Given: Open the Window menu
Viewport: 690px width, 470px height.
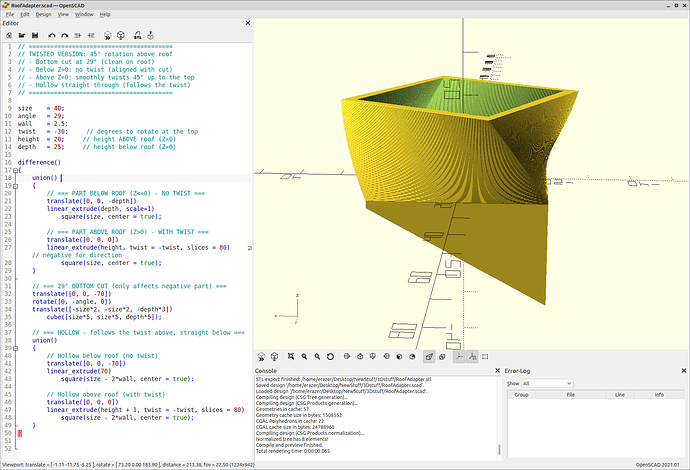Looking at the screenshot, I should tap(84, 14).
